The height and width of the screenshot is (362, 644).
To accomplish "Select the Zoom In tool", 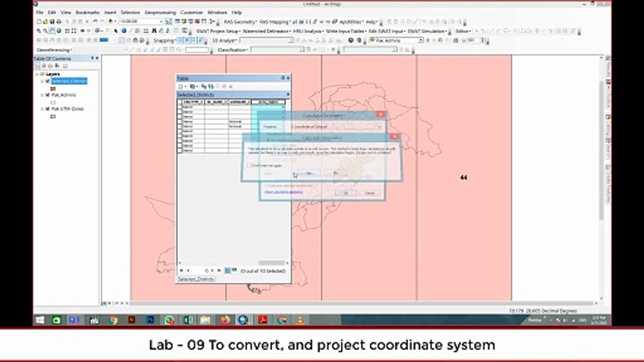I will point(38,31).
